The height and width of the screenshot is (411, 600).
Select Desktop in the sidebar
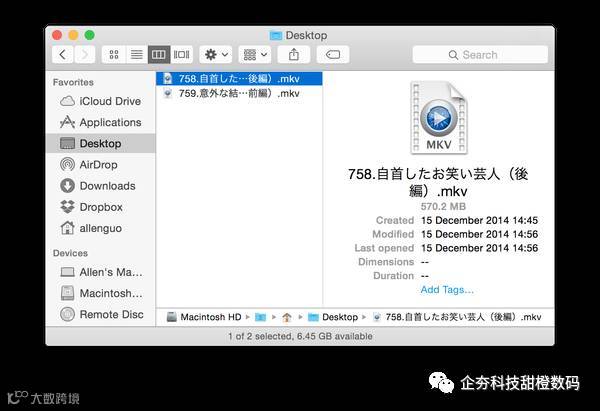click(101, 144)
